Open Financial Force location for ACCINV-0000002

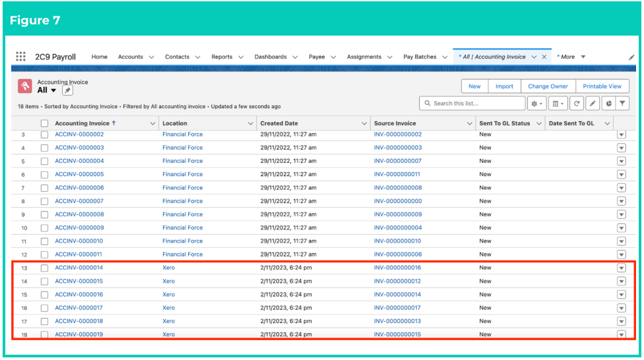(x=182, y=135)
